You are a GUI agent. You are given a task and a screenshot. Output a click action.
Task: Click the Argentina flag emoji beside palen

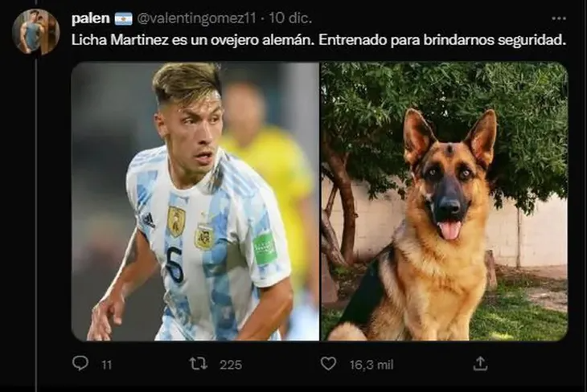[x=124, y=18]
